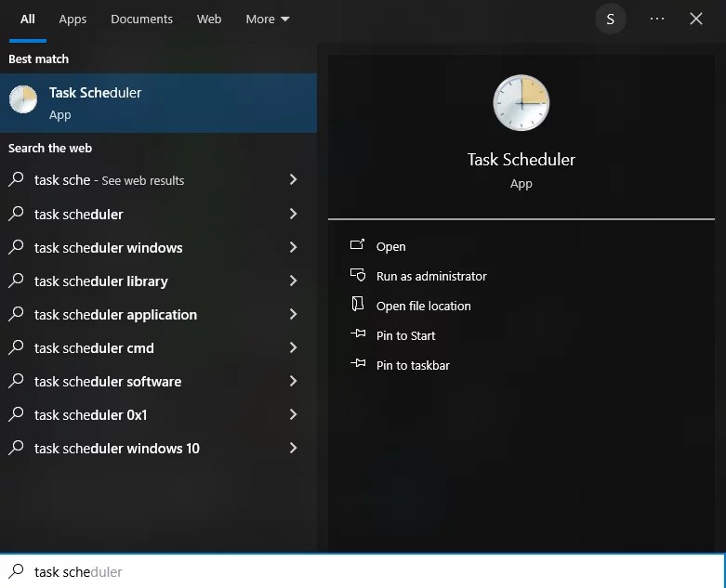Switch to the Apps tab

point(73,20)
